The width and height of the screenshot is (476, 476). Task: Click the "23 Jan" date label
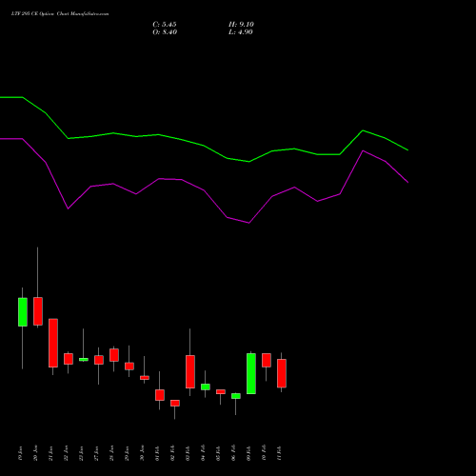pyautogui.click(x=81, y=453)
